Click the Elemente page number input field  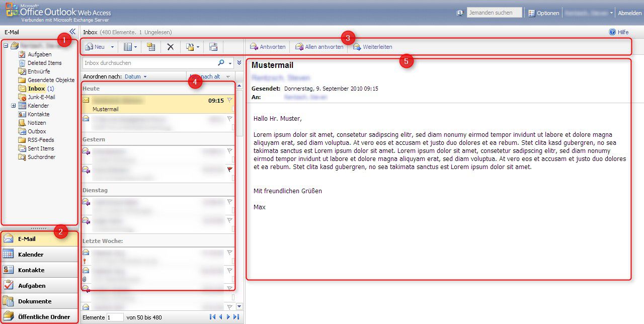point(115,317)
